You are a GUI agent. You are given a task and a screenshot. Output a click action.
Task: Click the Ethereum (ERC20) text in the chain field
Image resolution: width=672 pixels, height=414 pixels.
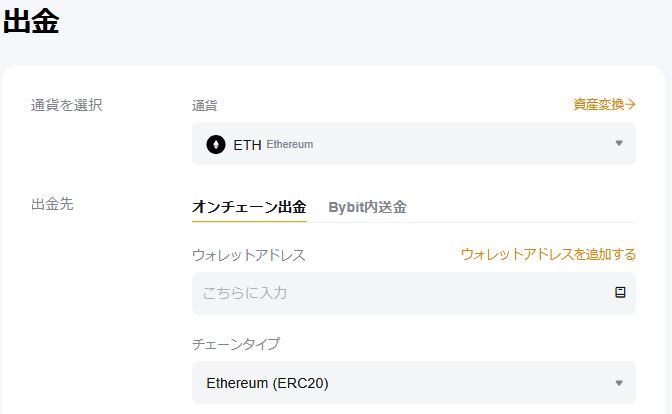(267, 383)
